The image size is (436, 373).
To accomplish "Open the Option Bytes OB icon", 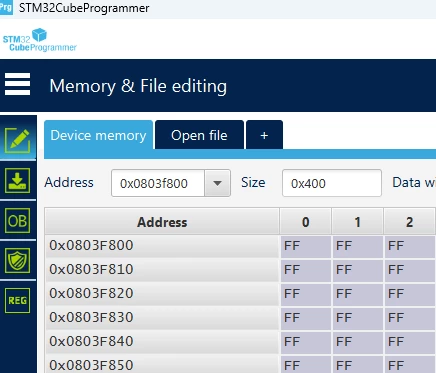I will click(17, 221).
